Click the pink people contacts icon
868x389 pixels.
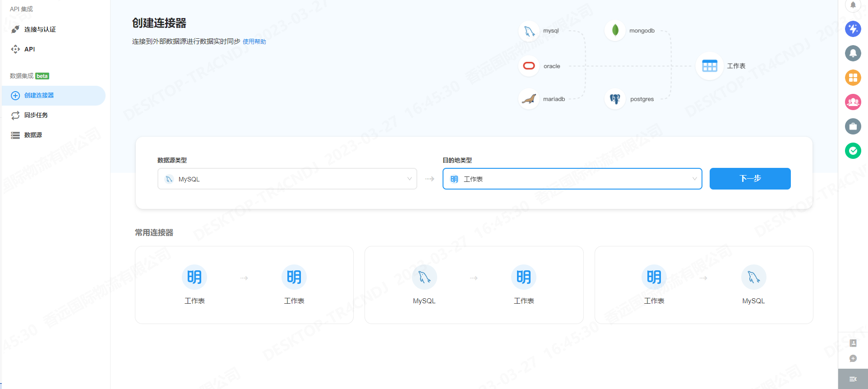tap(853, 102)
